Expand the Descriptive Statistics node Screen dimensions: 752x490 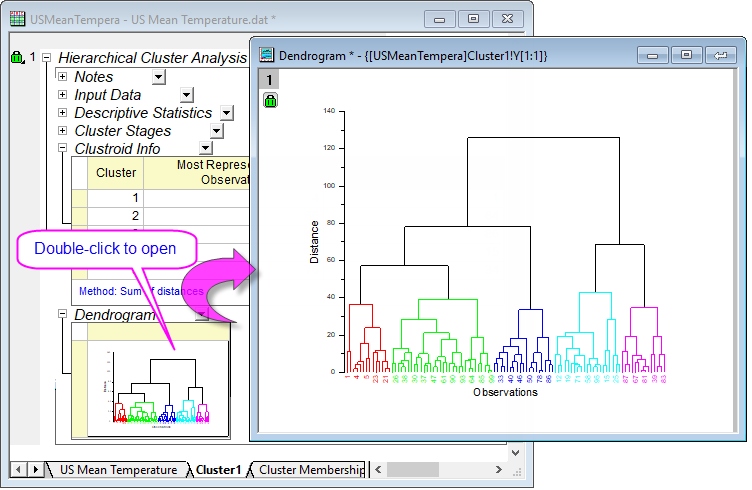pos(63,113)
